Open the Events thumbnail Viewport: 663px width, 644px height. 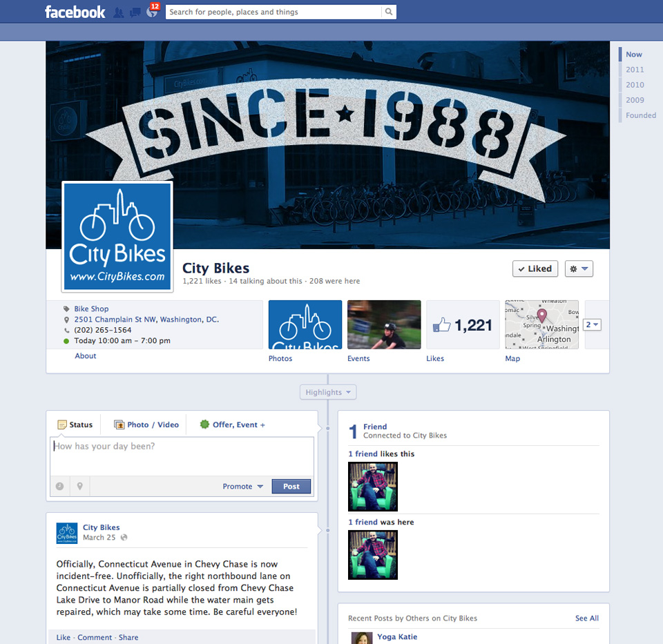tap(384, 324)
